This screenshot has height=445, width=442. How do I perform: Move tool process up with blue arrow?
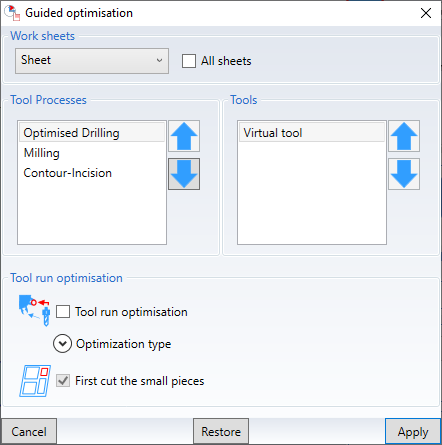(184, 136)
